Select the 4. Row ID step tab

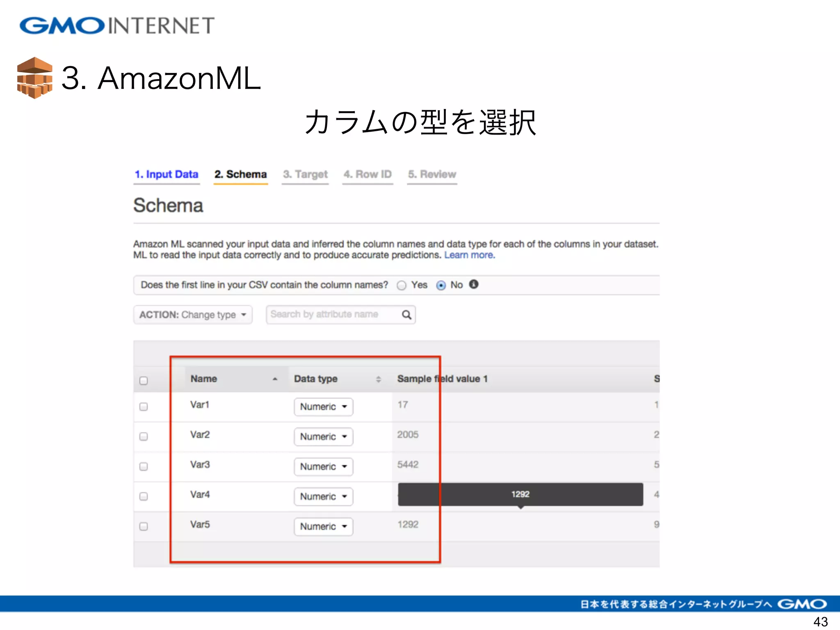367,174
